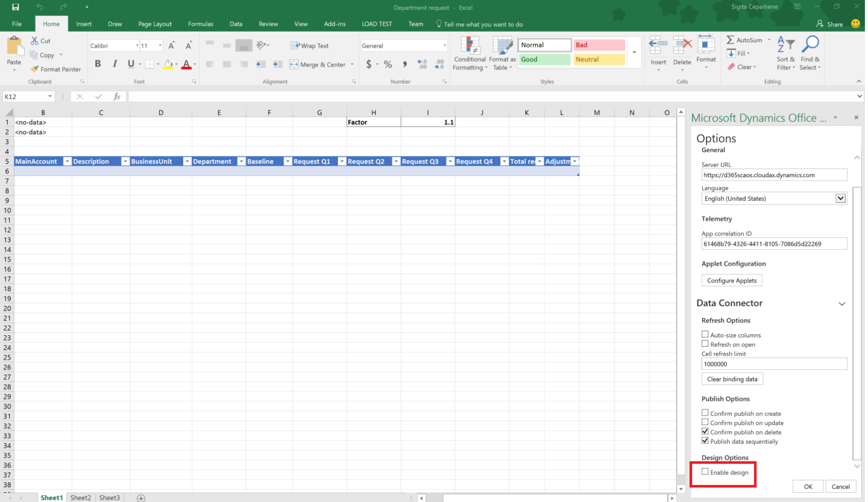The width and height of the screenshot is (868, 502).
Task: Open the Department column filter dropdown
Action: 241,161
